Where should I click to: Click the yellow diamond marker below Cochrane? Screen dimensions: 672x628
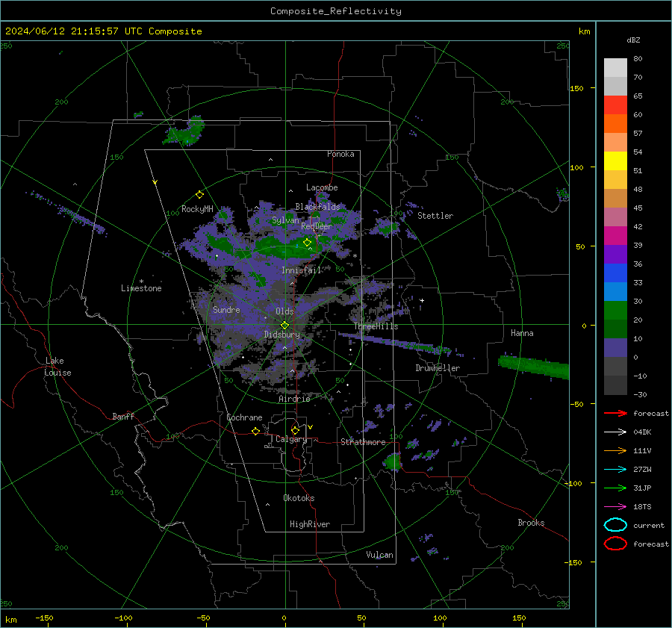click(256, 431)
